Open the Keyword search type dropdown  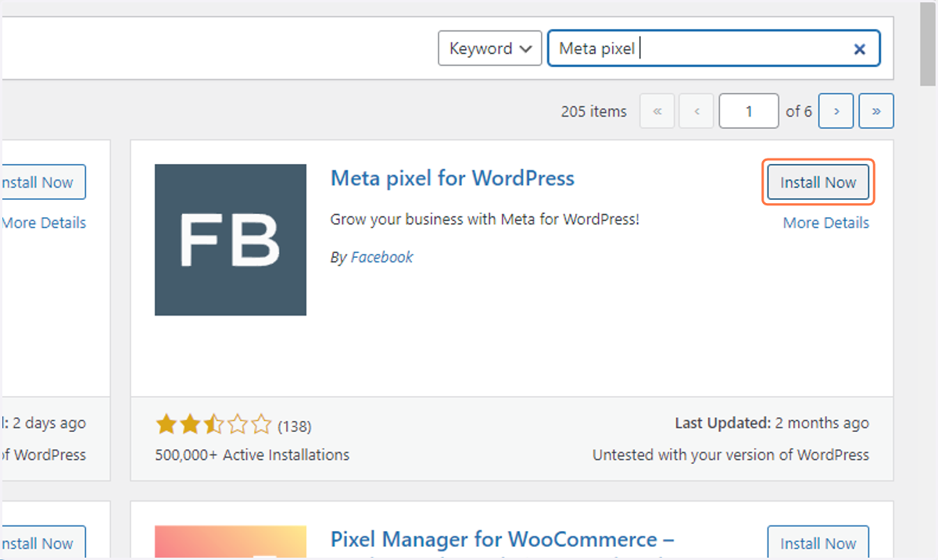click(490, 48)
